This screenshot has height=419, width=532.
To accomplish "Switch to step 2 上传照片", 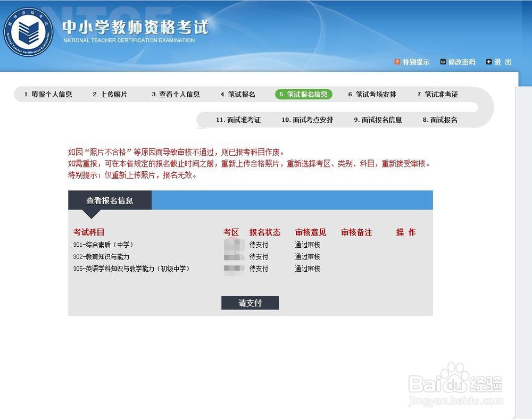I will 111,94.
